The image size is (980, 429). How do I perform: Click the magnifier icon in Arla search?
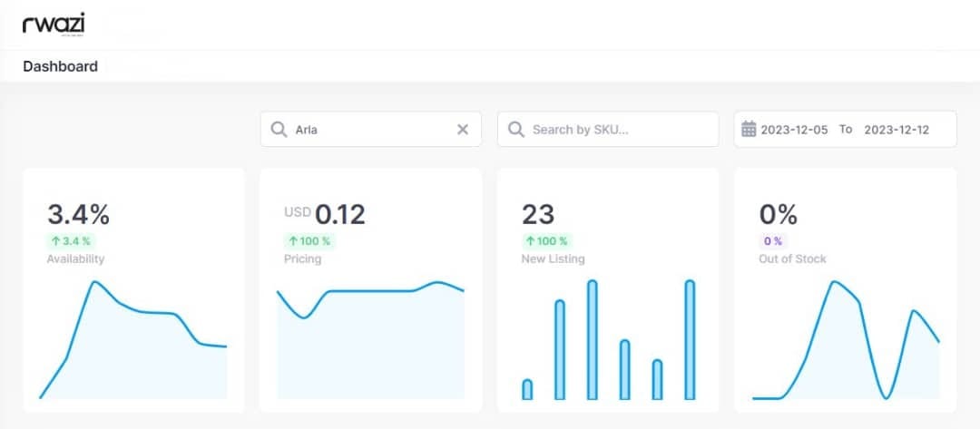[279, 130]
